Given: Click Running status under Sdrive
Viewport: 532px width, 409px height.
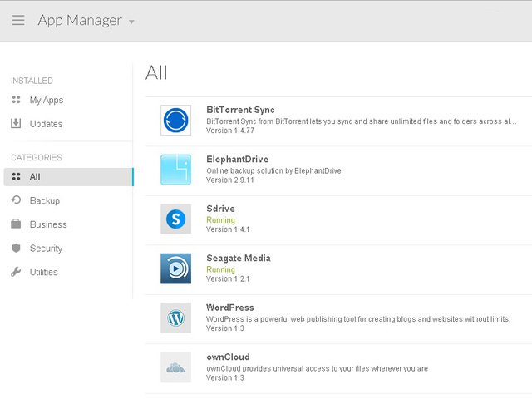Looking at the screenshot, I should pos(220,220).
